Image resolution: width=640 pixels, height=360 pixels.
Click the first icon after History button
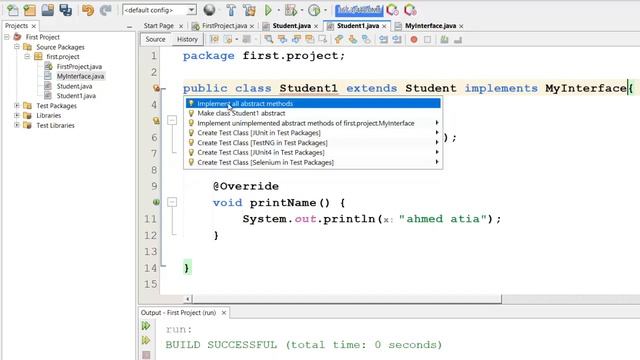coord(214,39)
